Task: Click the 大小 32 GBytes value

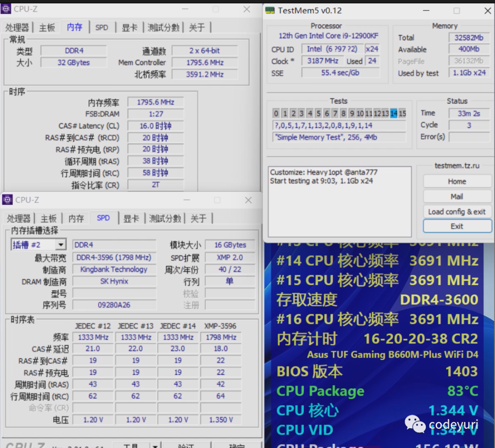Action: (x=74, y=62)
